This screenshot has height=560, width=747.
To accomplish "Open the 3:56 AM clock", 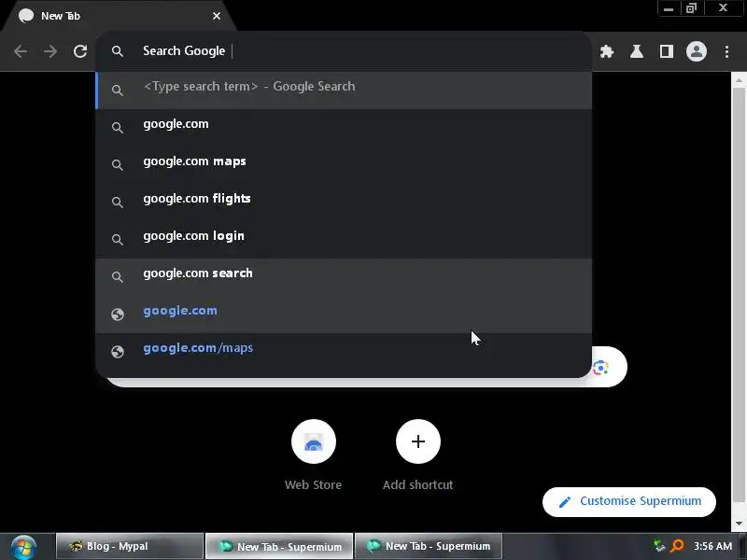I will coord(712,546).
